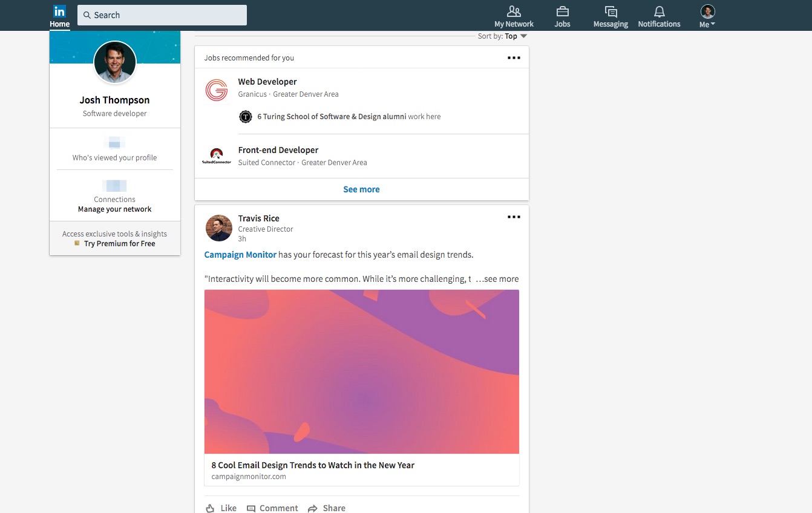Click Jobs recommended for you heading
Image resolution: width=812 pixels, height=513 pixels.
[x=249, y=58]
